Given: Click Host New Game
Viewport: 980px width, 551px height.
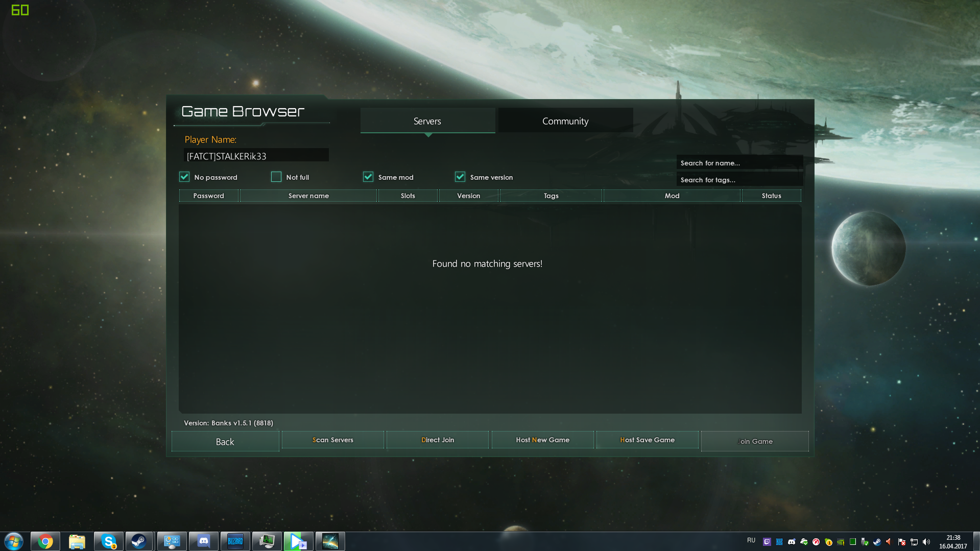Looking at the screenshot, I should (x=543, y=440).
